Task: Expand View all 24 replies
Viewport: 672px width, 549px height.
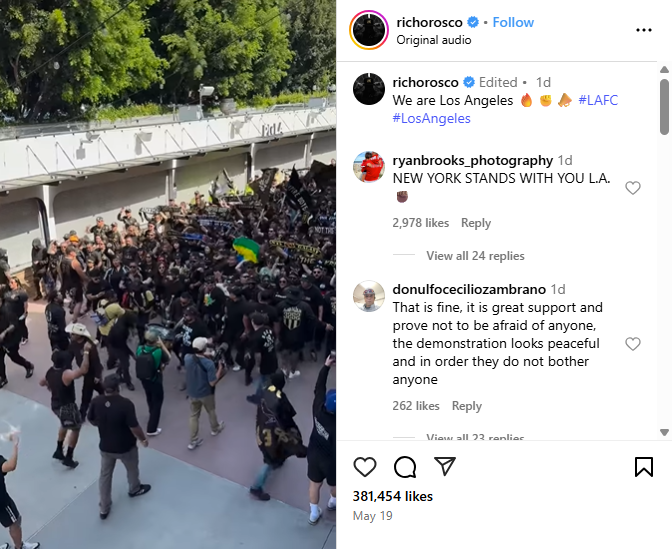Action: pos(475,256)
